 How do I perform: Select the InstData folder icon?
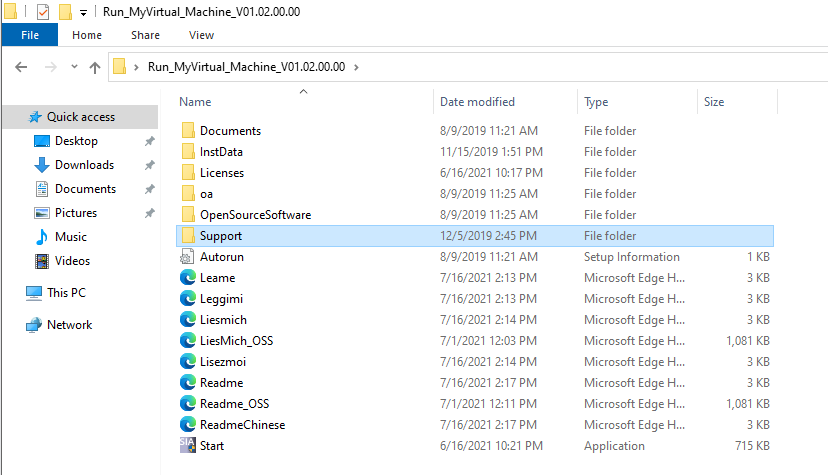[187, 151]
